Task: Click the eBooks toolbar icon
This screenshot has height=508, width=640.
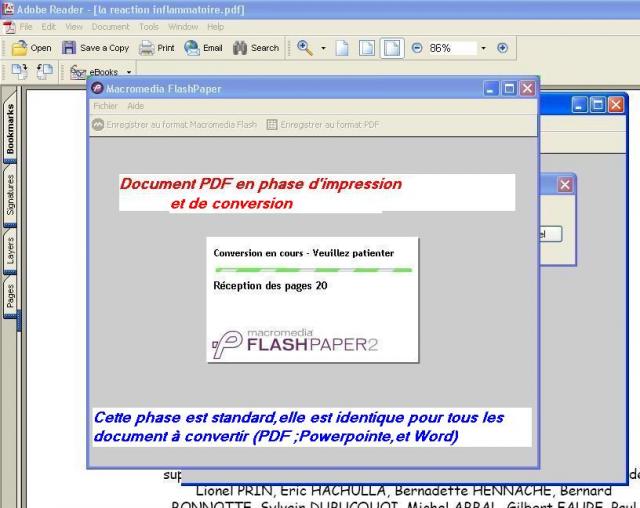Action: 78,72
